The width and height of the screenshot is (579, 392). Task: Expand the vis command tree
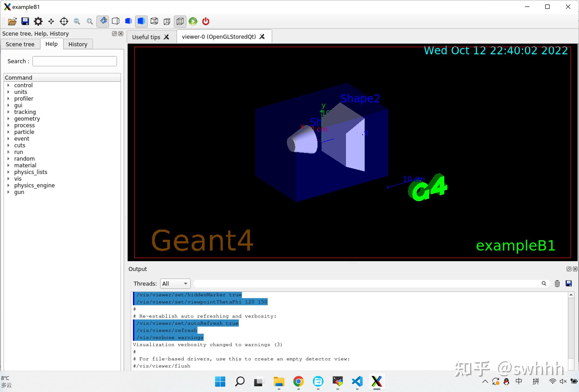tap(9, 179)
